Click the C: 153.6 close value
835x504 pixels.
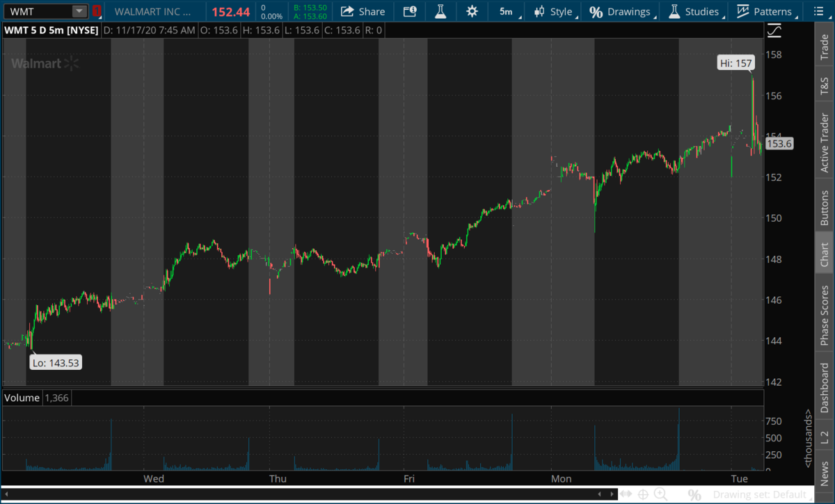click(344, 31)
